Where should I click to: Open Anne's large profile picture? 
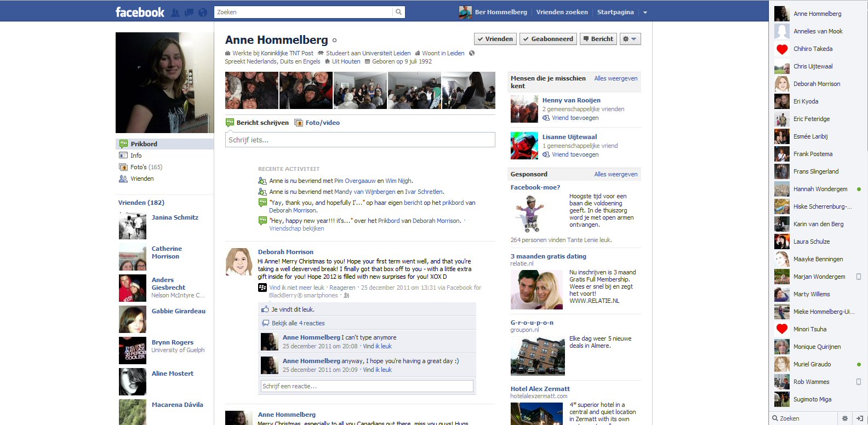click(164, 83)
